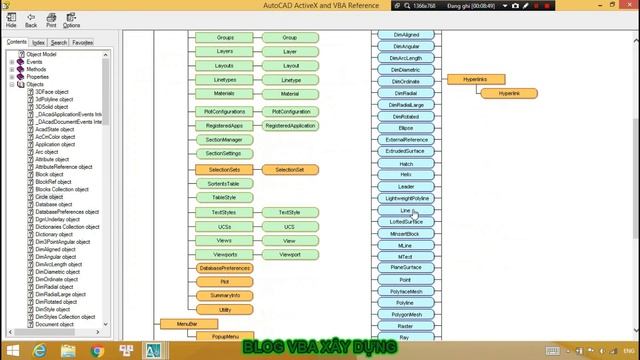Viewport: 640px width, 360px height.
Task: Expand the Properties tree node
Action: point(12,77)
